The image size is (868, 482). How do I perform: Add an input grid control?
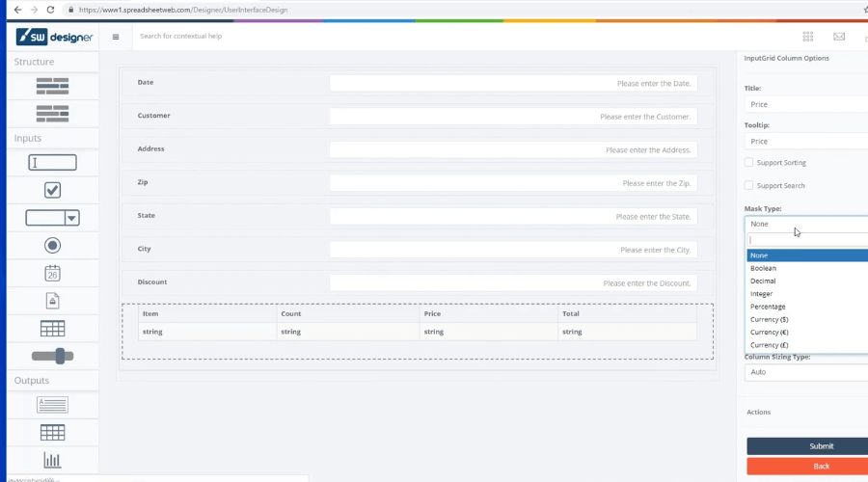pyautogui.click(x=53, y=329)
